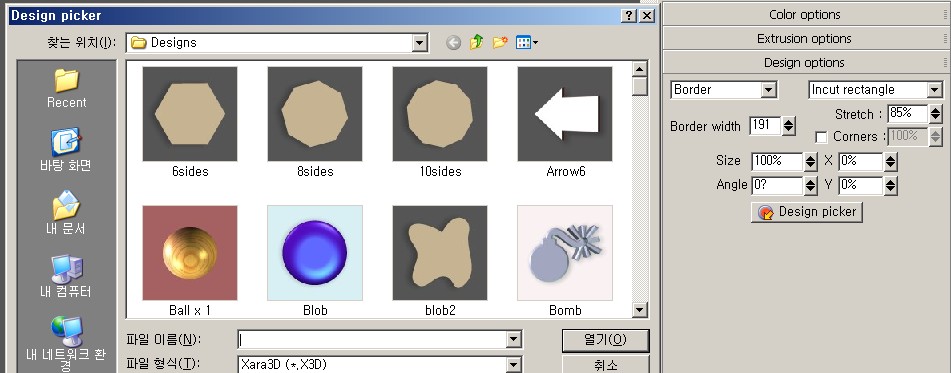Expand the Designs location dropdown
This screenshot has width=951, height=373.
[x=420, y=42]
